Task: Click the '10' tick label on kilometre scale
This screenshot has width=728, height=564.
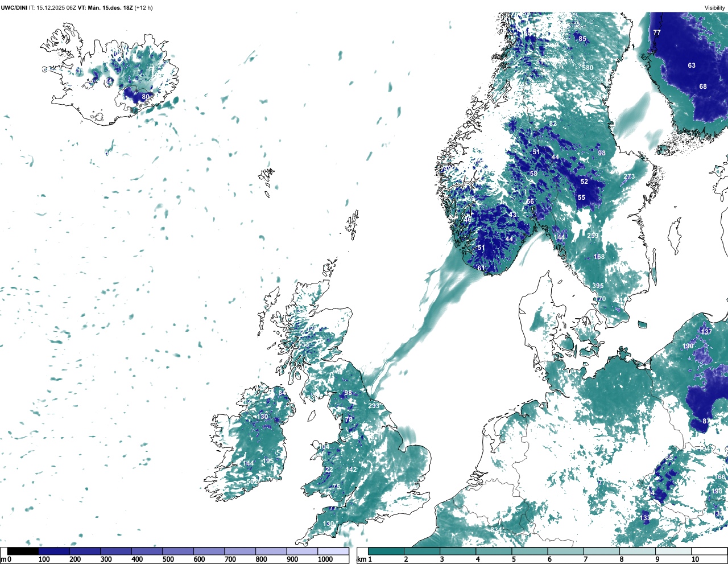Action: click(x=695, y=559)
